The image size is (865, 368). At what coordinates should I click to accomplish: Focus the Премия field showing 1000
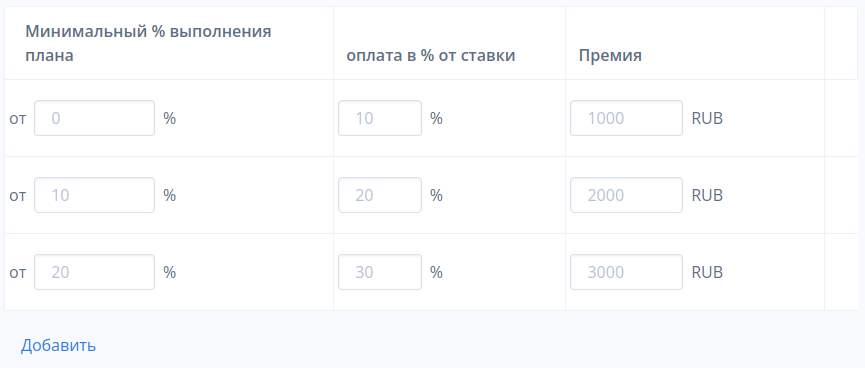click(627, 118)
